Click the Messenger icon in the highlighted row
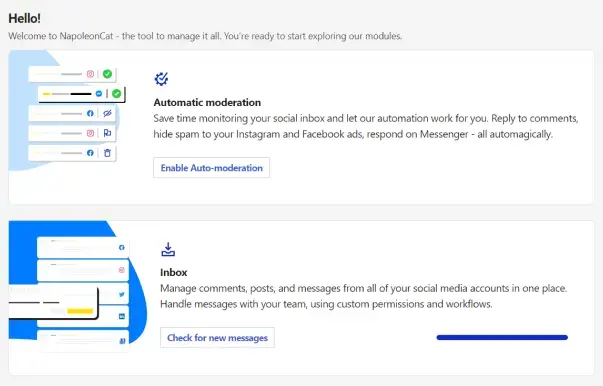603x386 pixels. click(x=99, y=93)
